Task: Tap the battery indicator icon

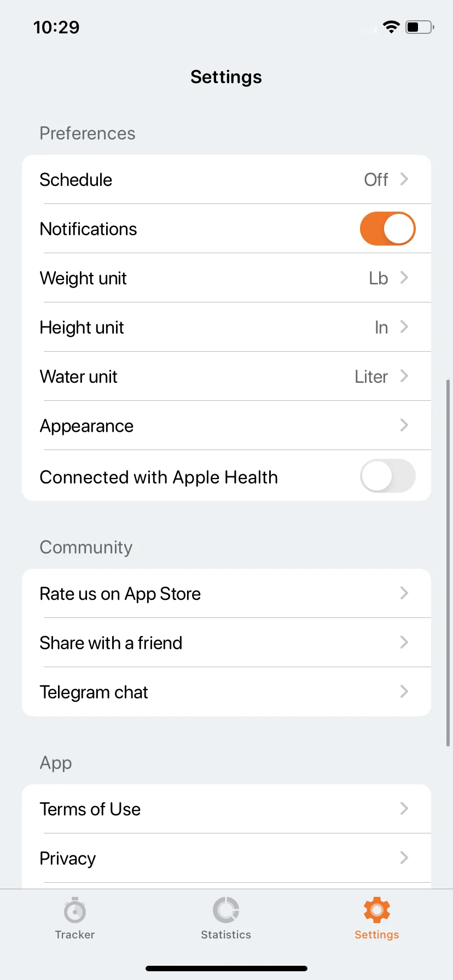Action: pyautogui.click(x=420, y=27)
